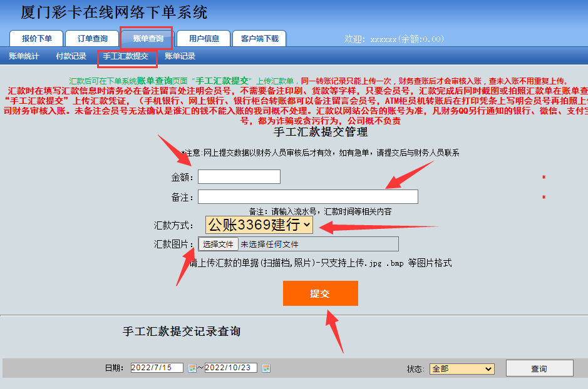The image size is (588, 389).
Task: Expand the 汇款方式 payment method dropdown
Action: [x=259, y=225]
